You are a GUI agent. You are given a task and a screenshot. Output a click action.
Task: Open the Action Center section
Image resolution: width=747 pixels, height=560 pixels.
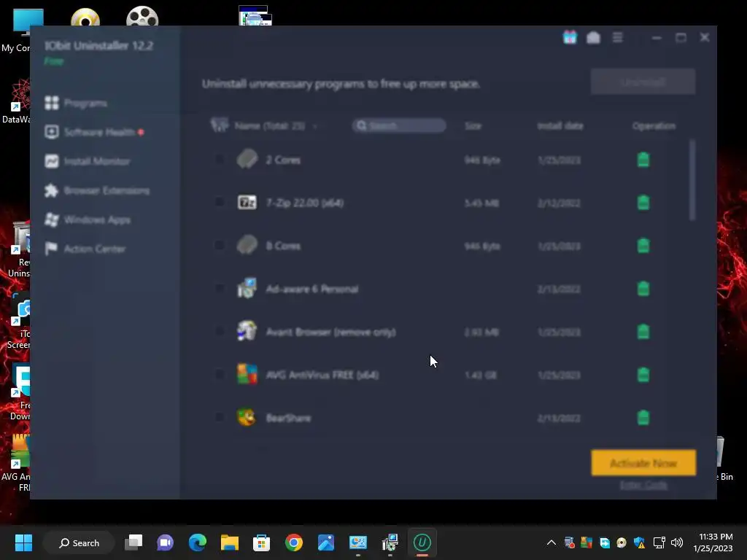[85, 249]
